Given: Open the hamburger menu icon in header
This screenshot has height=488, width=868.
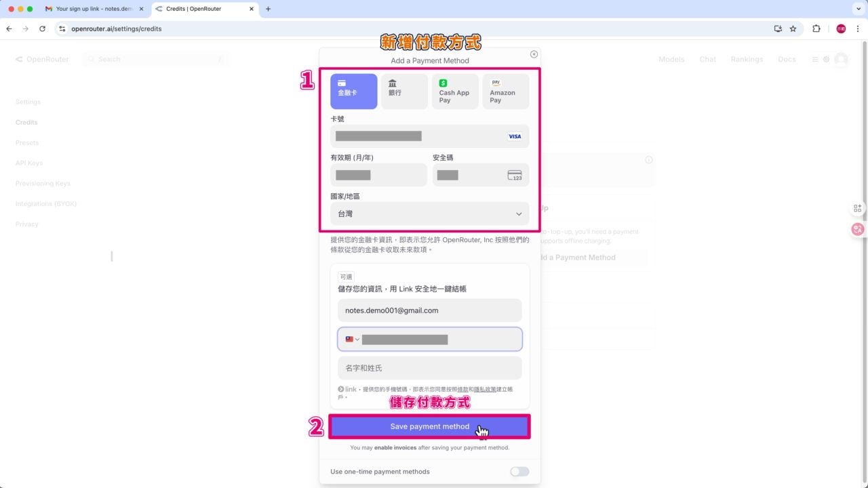Looking at the screenshot, I should [x=816, y=60].
